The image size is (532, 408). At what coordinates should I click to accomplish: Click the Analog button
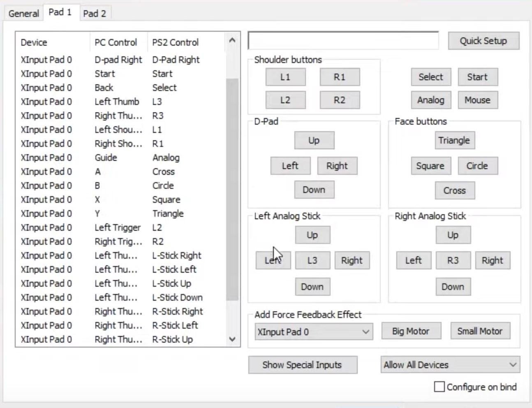point(431,100)
